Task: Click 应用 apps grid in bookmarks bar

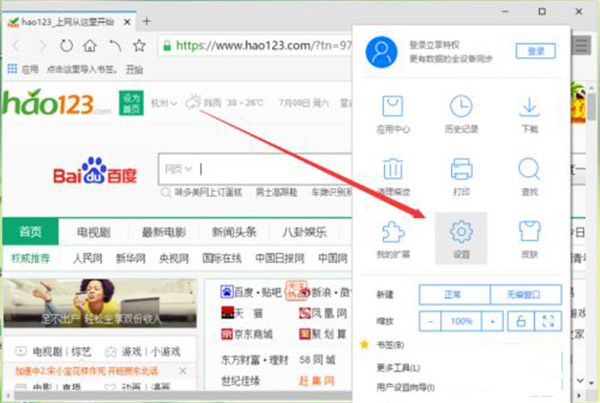Action: [23, 69]
